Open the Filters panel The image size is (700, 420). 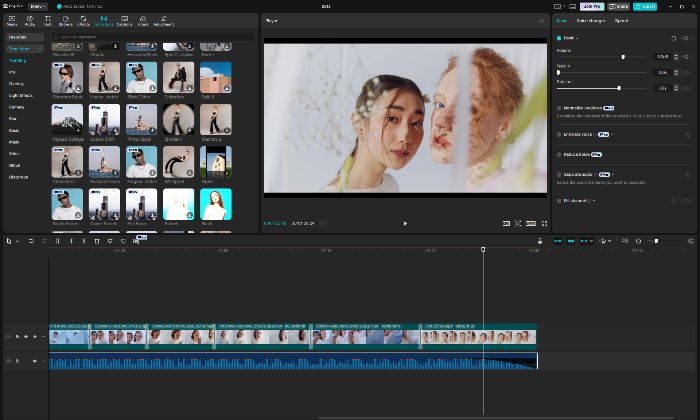tap(143, 21)
